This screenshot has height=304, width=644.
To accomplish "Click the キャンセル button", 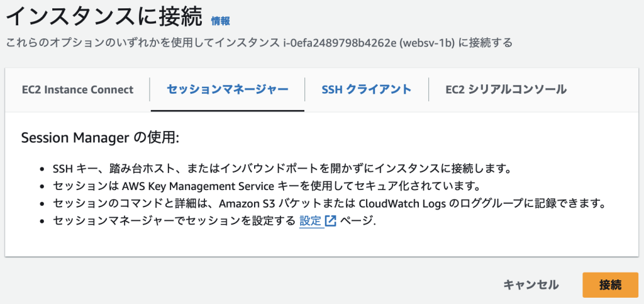I will (x=531, y=284).
